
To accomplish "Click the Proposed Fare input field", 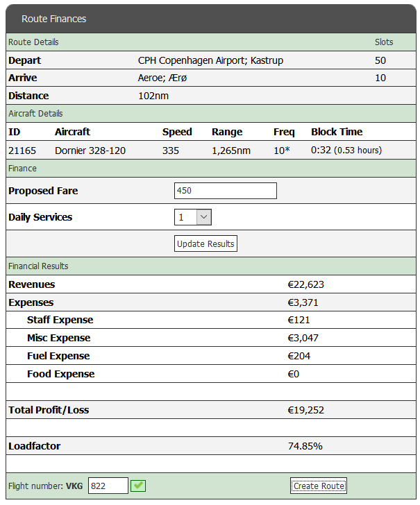I will [x=225, y=191].
